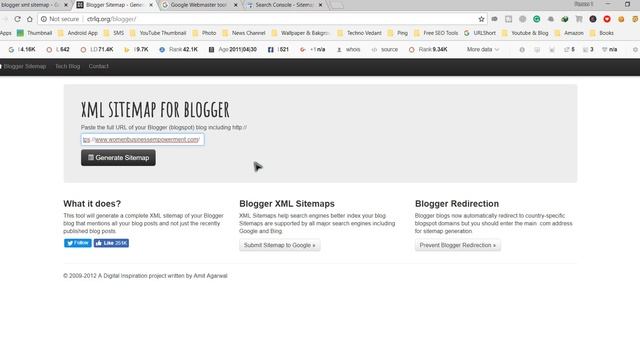
Task: Click the red heart extension icon
Action: coord(607,19)
